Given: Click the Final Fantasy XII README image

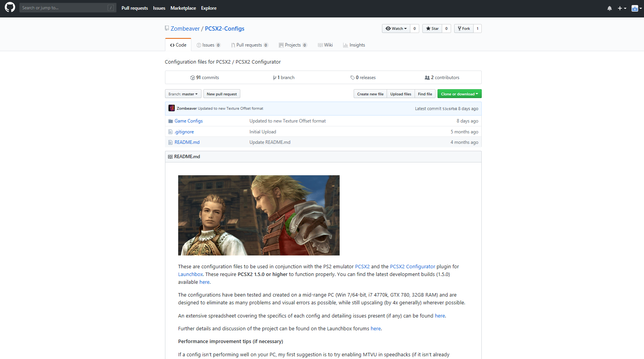Looking at the screenshot, I should click(x=259, y=215).
